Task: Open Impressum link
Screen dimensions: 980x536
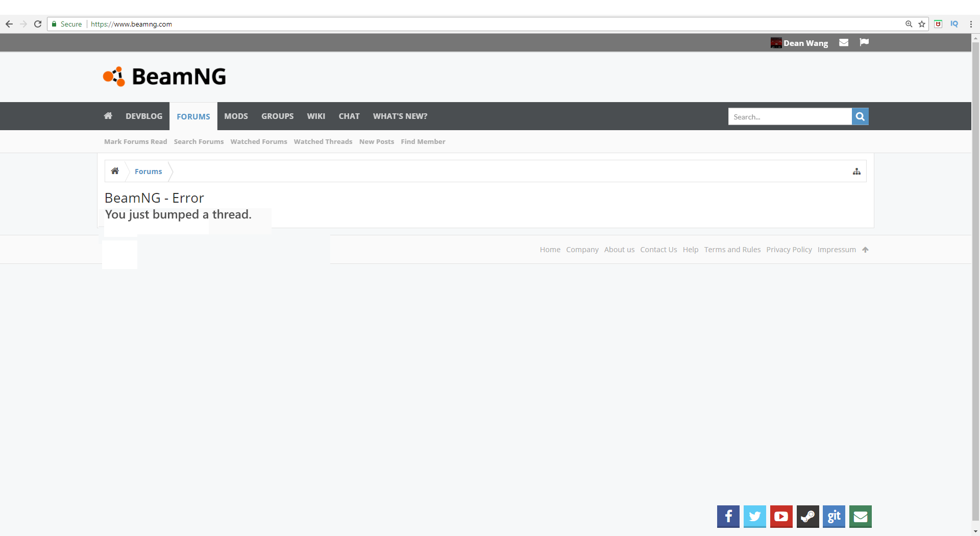Action: click(837, 250)
